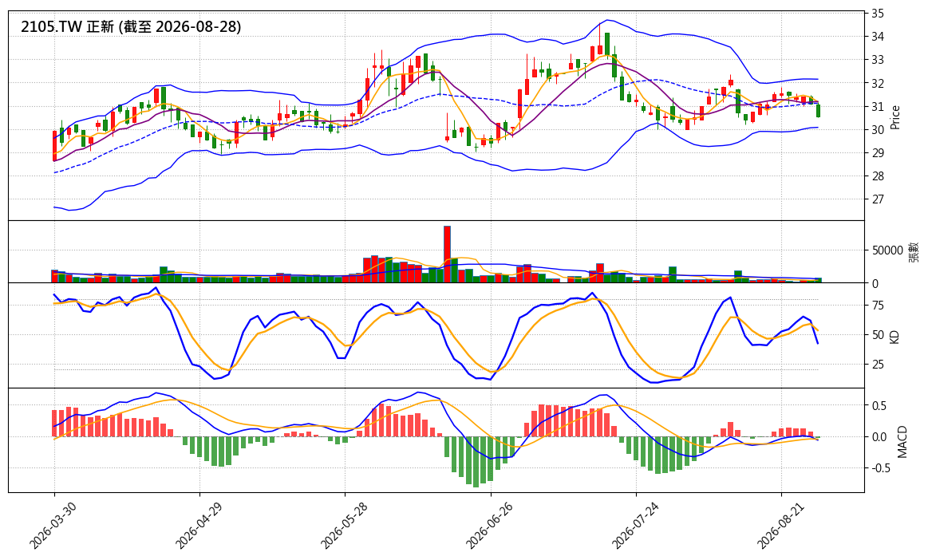This screenshot has height=560, width=928.
Task: Click the price tick 34
Action: point(878,37)
